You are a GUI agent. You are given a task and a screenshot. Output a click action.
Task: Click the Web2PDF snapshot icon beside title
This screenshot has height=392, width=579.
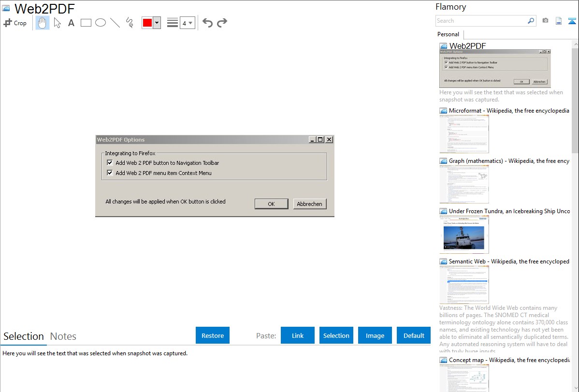pos(6,8)
